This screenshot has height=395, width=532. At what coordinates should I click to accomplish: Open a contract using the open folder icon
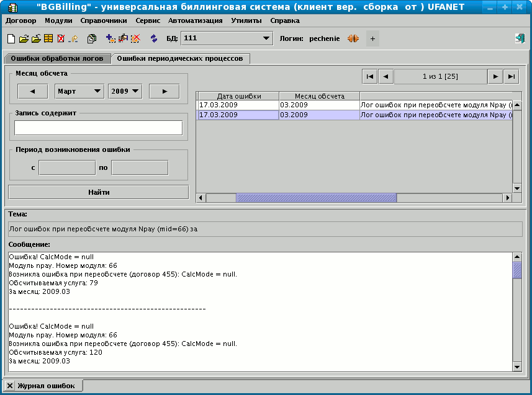click(x=25, y=38)
